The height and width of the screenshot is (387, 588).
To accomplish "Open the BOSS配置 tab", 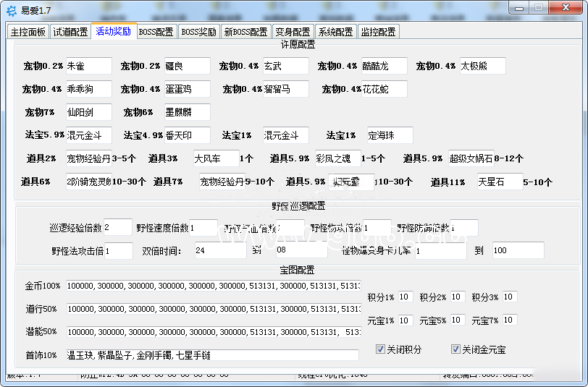I will 156,32.
